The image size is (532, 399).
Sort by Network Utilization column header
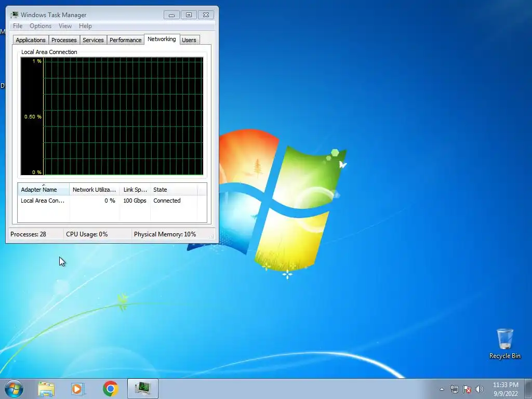94,189
